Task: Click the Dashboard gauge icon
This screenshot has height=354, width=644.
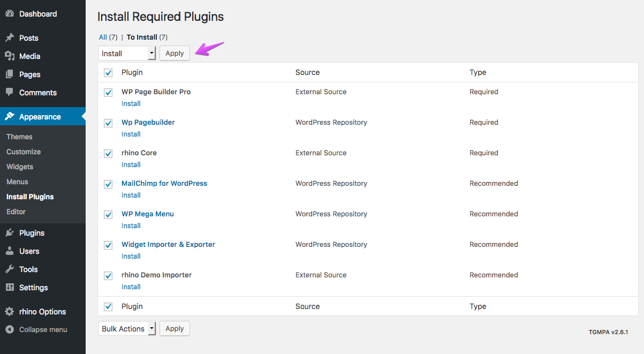Action: [x=10, y=14]
